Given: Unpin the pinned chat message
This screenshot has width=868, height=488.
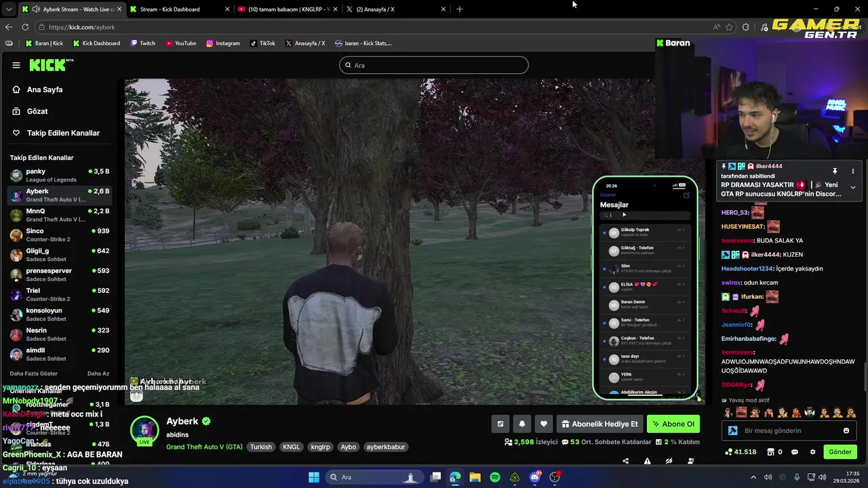Looking at the screenshot, I should (835, 171).
